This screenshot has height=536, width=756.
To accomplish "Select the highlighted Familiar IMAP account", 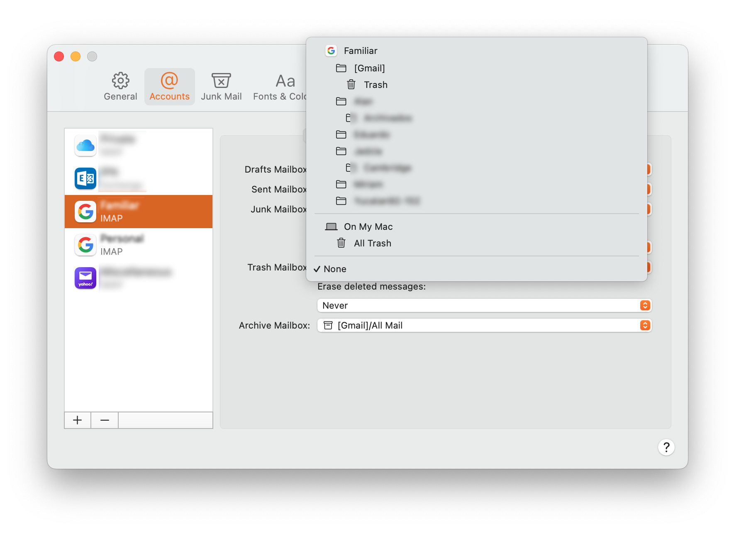I will tap(138, 212).
